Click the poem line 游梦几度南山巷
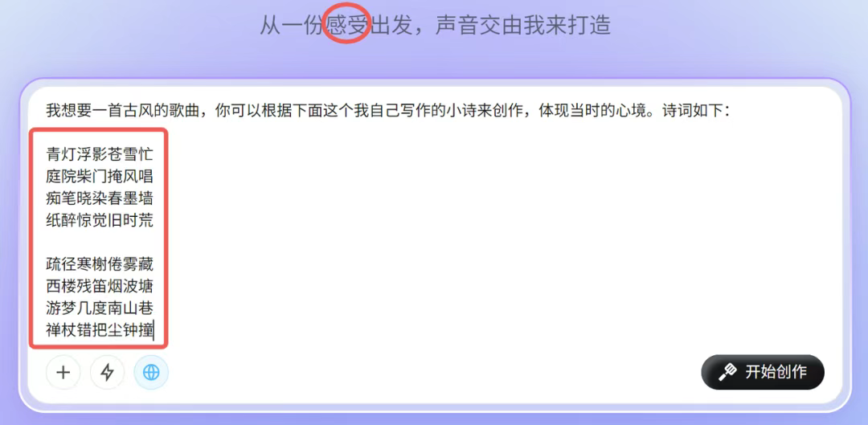 pyautogui.click(x=100, y=309)
